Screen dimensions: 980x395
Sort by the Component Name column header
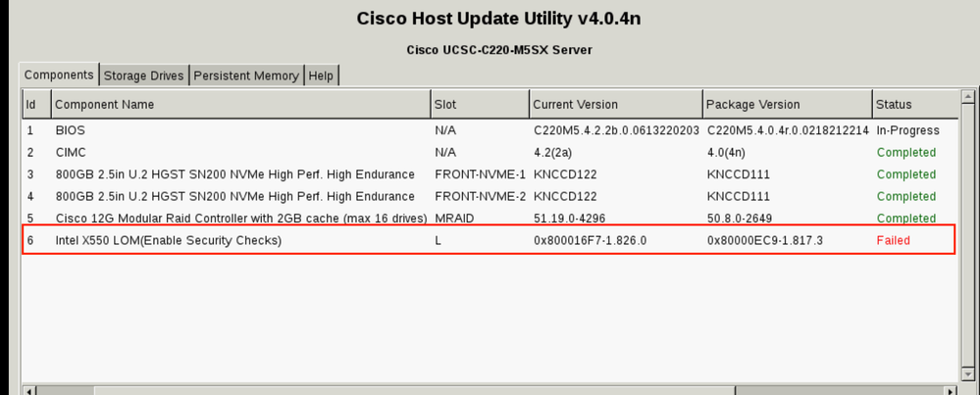coord(241,104)
